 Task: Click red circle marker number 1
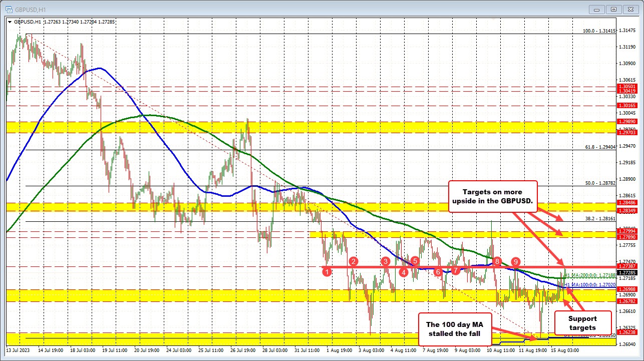pyautogui.click(x=327, y=271)
